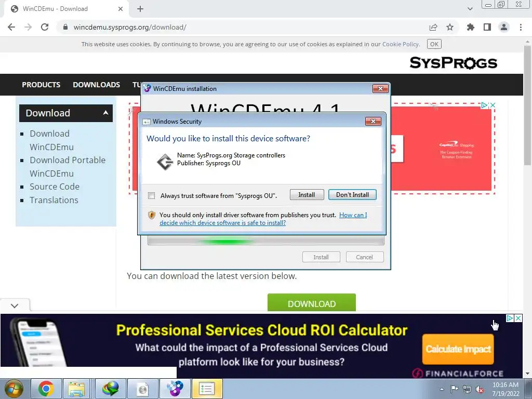Open the Download WinCDEmu sidebar link
Image resolution: width=532 pixels, height=399 pixels.
coord(51,140)
